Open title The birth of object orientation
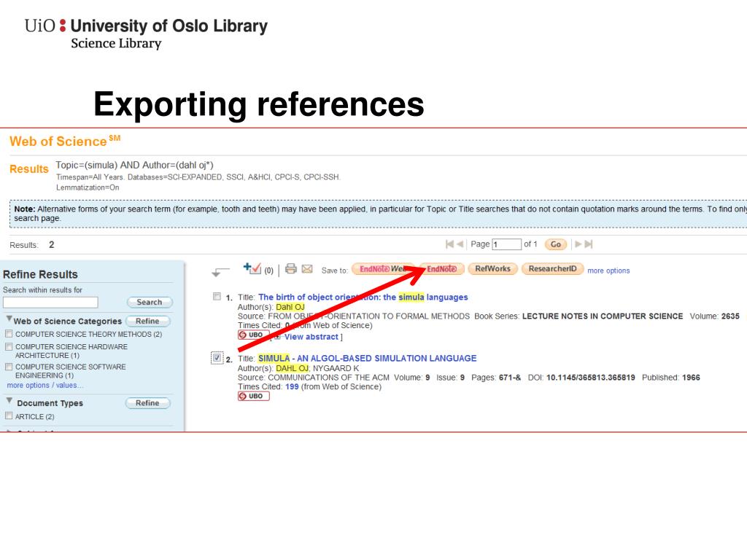This screenshot has height=560, width=747. [363, 297]
